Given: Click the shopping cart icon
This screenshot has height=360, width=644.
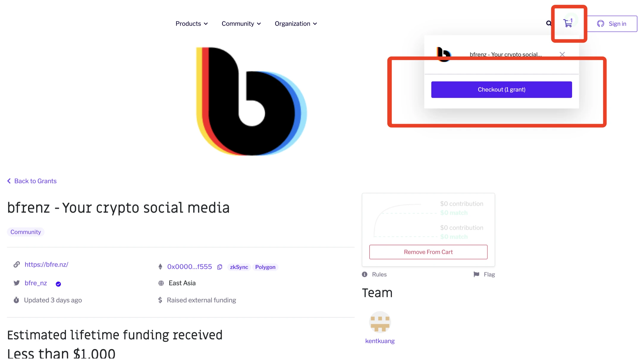Looking at the screenshot, I should (568, 23).
